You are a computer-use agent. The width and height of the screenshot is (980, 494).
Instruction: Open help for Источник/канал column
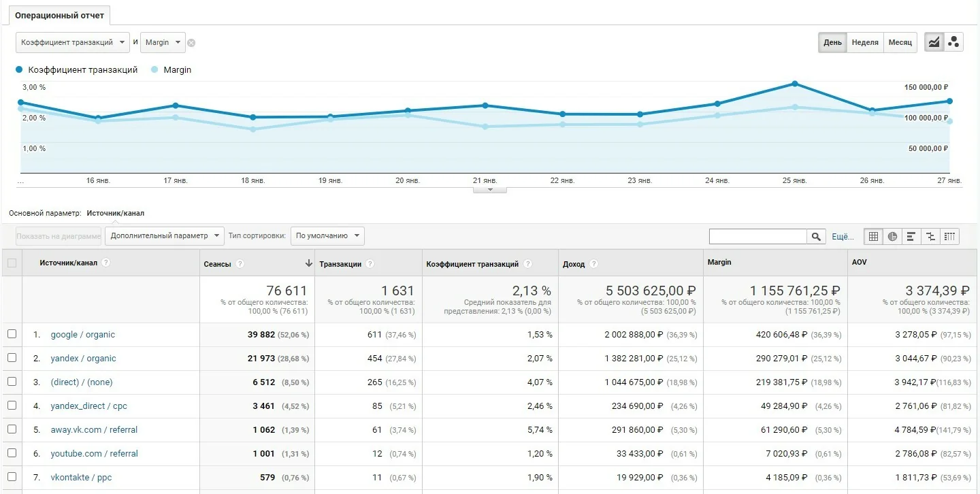(x=105, y=263)
